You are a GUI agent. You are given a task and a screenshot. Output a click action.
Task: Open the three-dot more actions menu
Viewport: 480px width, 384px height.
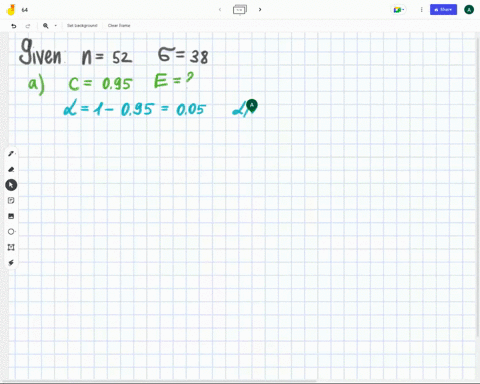click(422, 10)
